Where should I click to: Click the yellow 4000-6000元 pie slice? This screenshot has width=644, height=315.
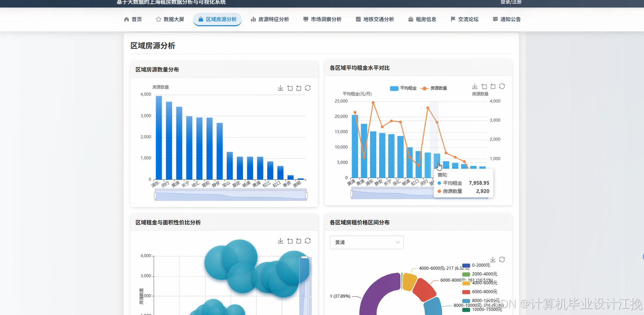[x=410, y=282]
